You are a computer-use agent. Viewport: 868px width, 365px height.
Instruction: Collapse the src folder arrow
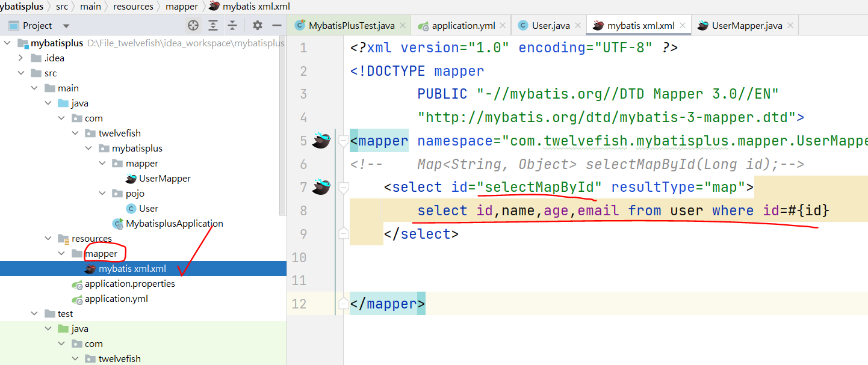tap(21, 73)
